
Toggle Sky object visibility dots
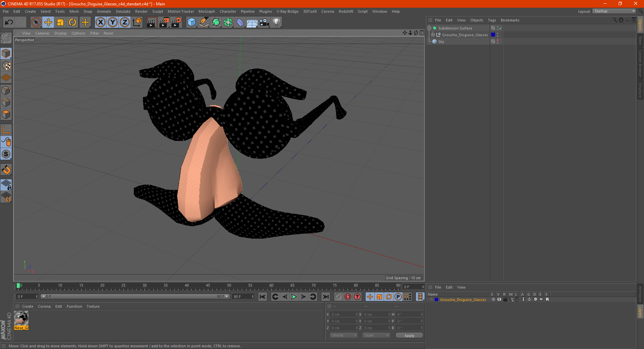tap(497, 41)
